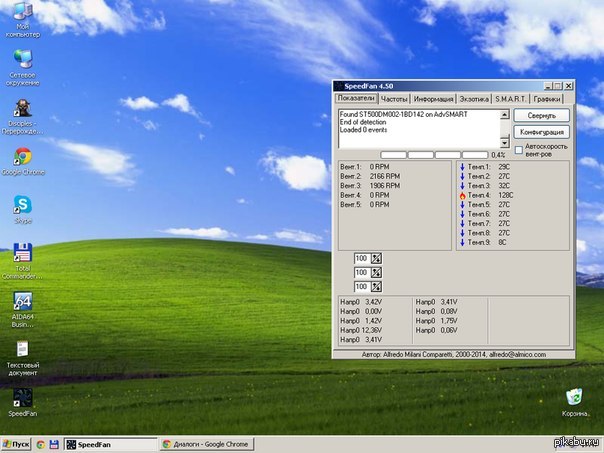Click the second fan speed 100 field

coord(362,273)
